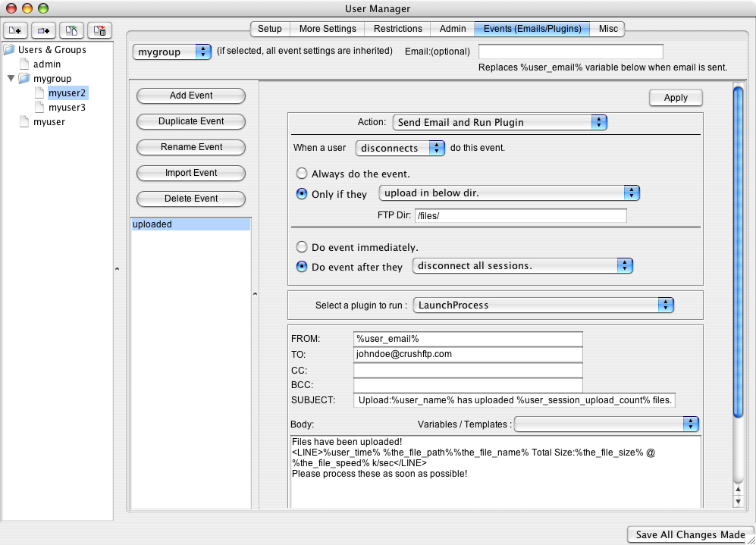The height and width of the screenshot is (545, 756).
Task: Click the blue vertical scrollbar thumb
Action: click(x=737, y=250)
